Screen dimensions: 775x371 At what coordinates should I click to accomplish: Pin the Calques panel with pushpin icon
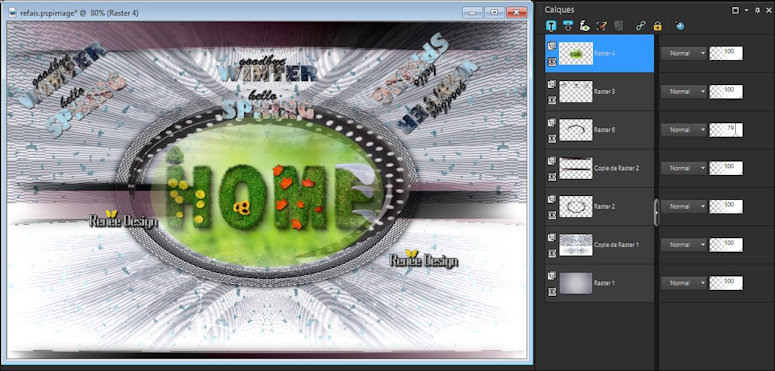pyautogui.click(x=758, y=10)
